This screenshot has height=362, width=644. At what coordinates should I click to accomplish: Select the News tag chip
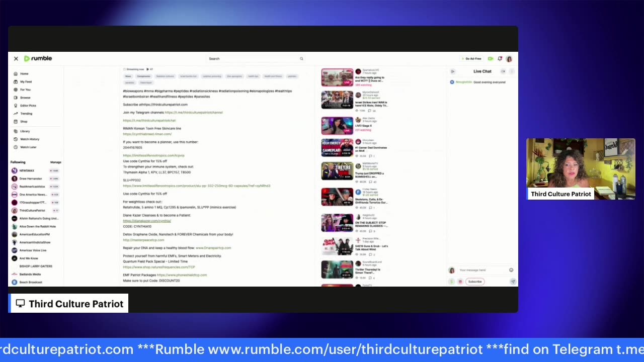[128, 76]
